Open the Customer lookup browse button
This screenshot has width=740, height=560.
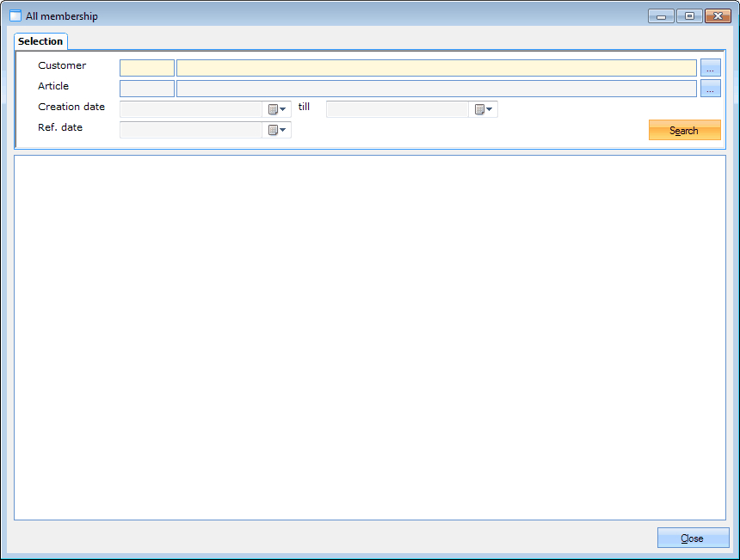coord(710,68)
